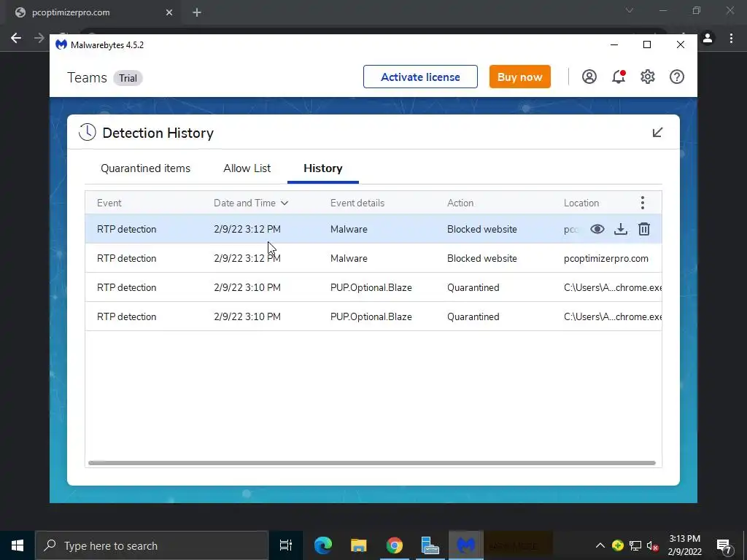Show hidden system tray icons
Image resolution: width=747 pixels, height=560 pixels.
tap(600, 545)
